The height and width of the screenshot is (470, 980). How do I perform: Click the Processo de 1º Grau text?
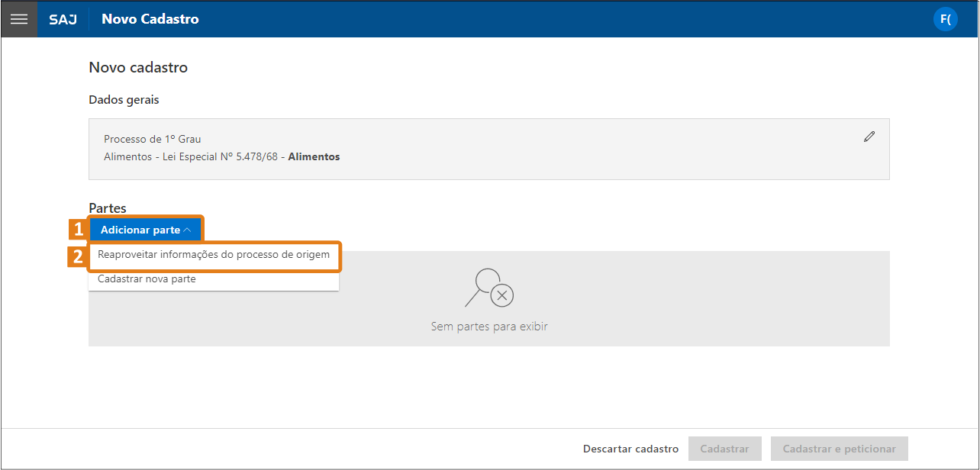pyautogui.click(x=153, y=139)
